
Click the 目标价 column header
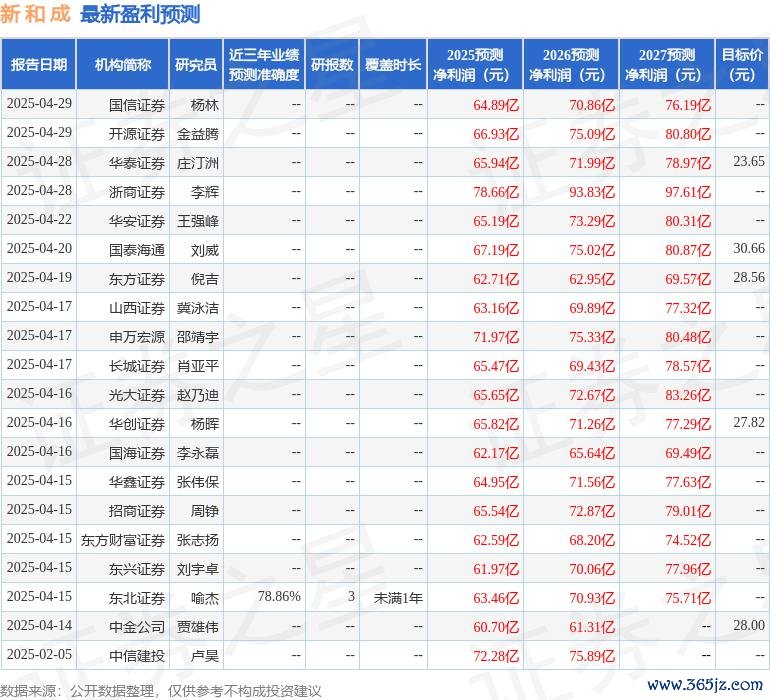pos(742,64)
